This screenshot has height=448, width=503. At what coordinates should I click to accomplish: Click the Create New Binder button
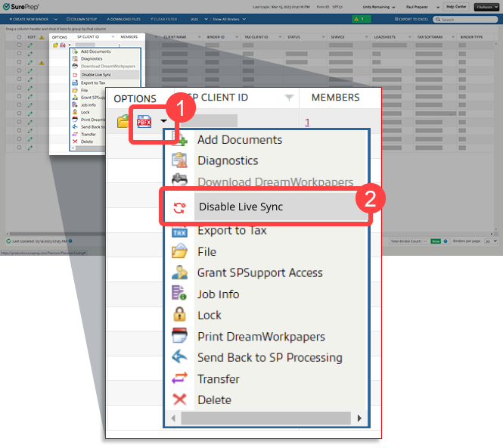29,19
